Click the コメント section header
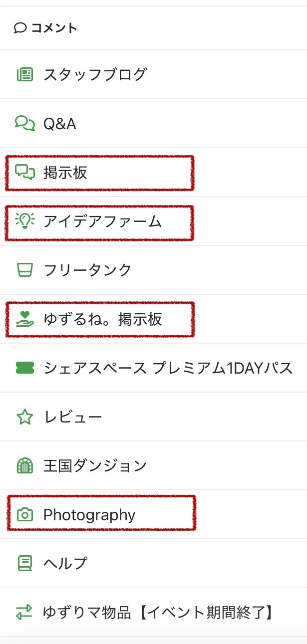The width and height of the screenshot is (307, 644). pyautogui.click(x=53, y=28)
